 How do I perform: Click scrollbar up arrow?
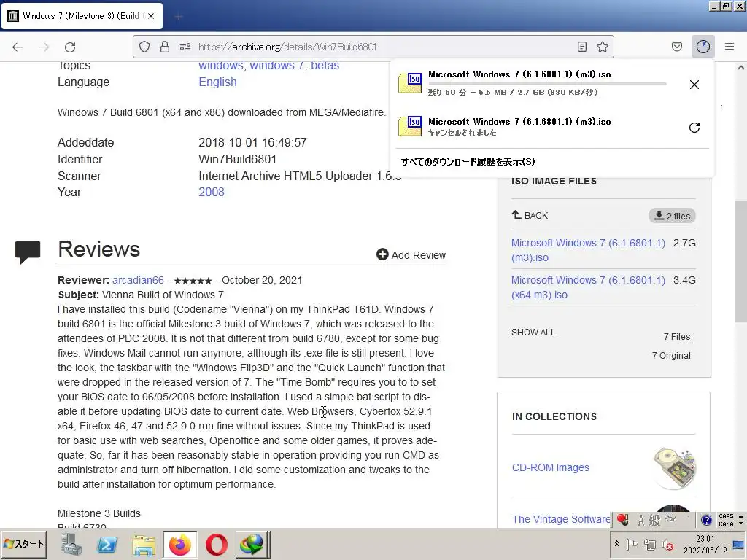pos(741,68)
